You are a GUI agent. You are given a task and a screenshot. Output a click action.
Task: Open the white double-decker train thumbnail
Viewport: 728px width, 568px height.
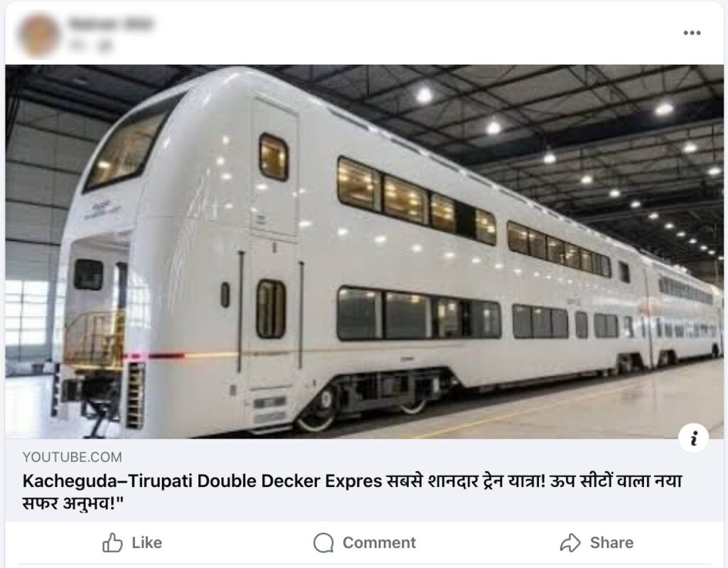click(x=364, y=251)
